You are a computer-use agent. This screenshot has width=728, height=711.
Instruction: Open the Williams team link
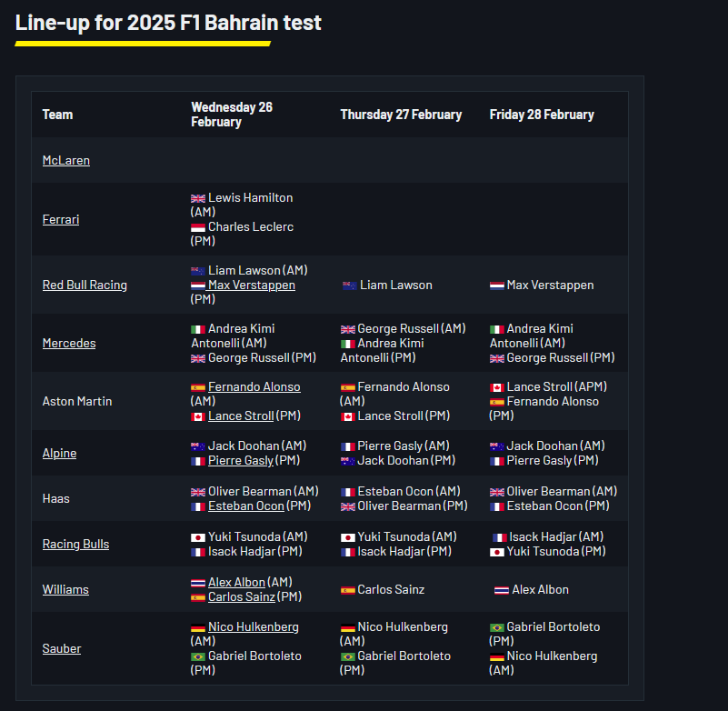[x=65, y=589]
